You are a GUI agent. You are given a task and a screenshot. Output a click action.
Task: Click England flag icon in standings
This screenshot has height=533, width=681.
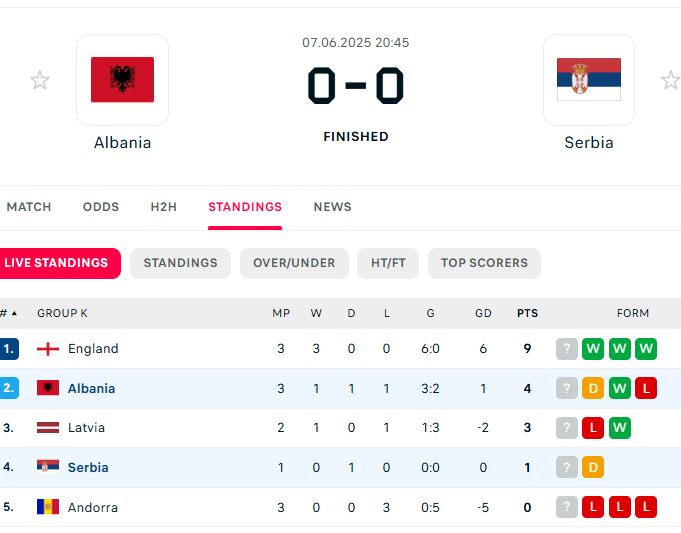coord(48,349)
